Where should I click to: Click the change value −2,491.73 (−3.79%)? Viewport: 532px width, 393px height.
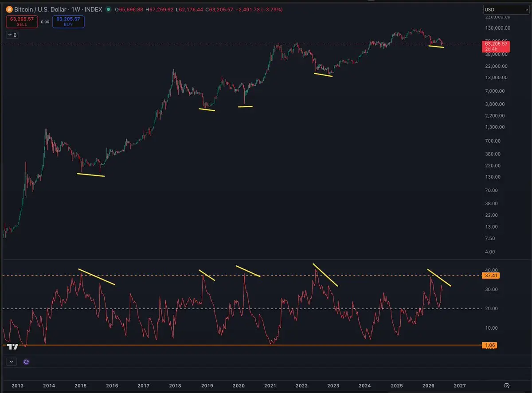point(260,9)
